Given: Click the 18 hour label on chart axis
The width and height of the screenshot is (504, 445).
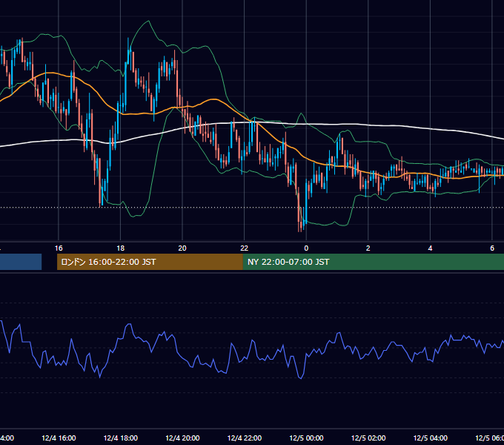Looking at the screenshot, I should (121, 248).
